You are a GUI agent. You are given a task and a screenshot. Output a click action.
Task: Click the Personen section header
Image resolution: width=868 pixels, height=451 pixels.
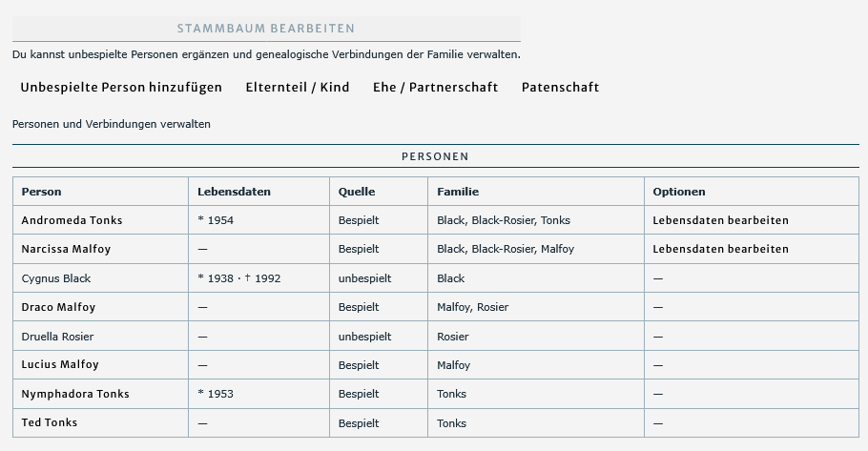click(x=435, y=156)
